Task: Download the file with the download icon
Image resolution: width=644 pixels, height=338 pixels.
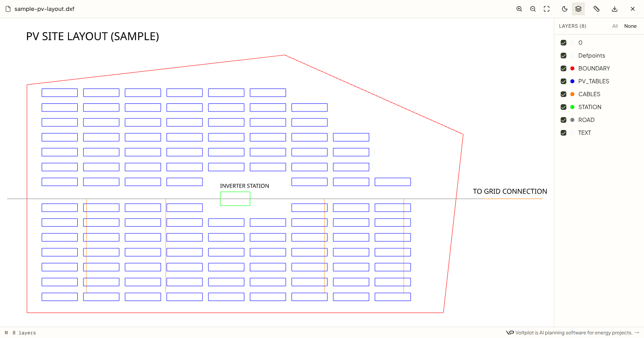Action: click(x=615, y=9)
